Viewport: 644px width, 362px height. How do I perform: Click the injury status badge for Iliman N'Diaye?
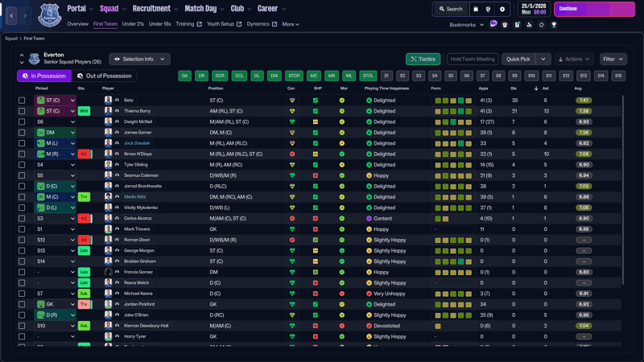click(85, 154)
